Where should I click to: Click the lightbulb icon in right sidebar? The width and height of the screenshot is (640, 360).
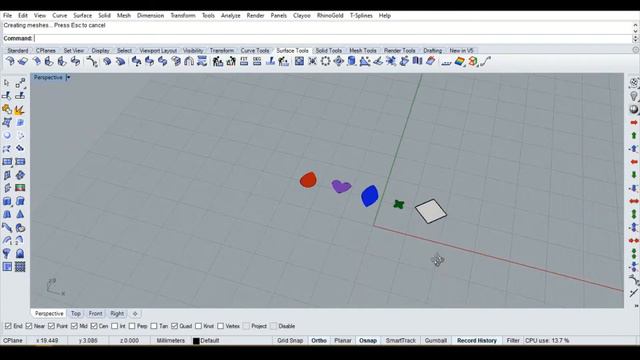[x=633, y=96]
